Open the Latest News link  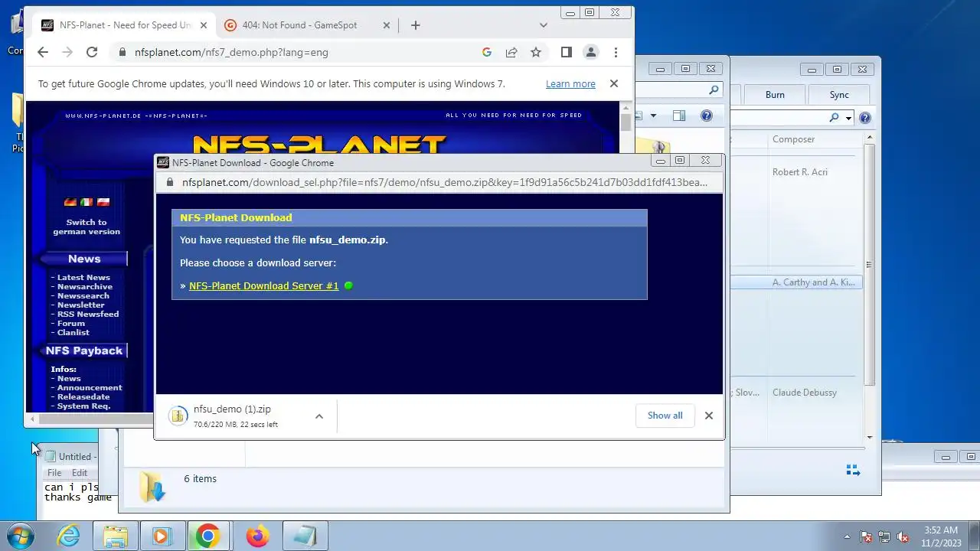83,277
